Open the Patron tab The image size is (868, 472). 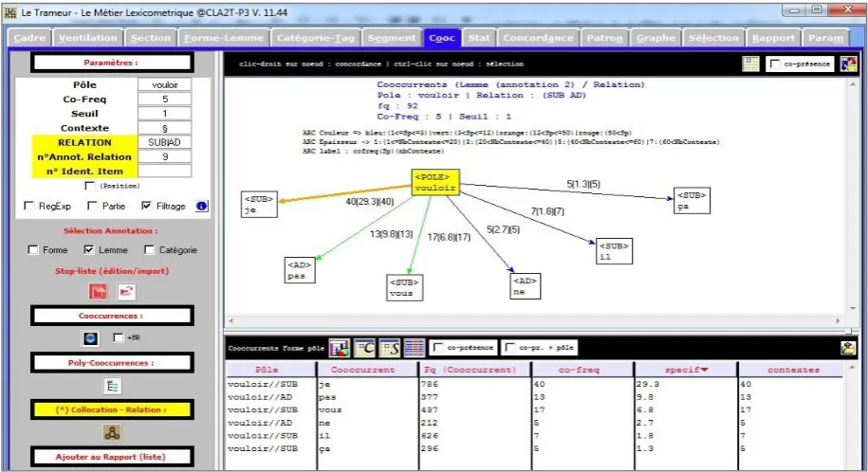coord(604,38)
